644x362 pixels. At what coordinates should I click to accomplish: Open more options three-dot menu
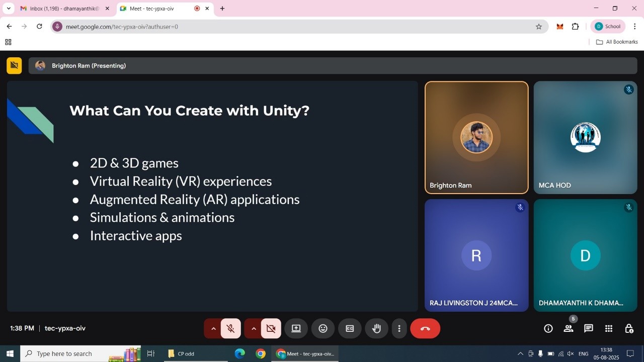399,328
